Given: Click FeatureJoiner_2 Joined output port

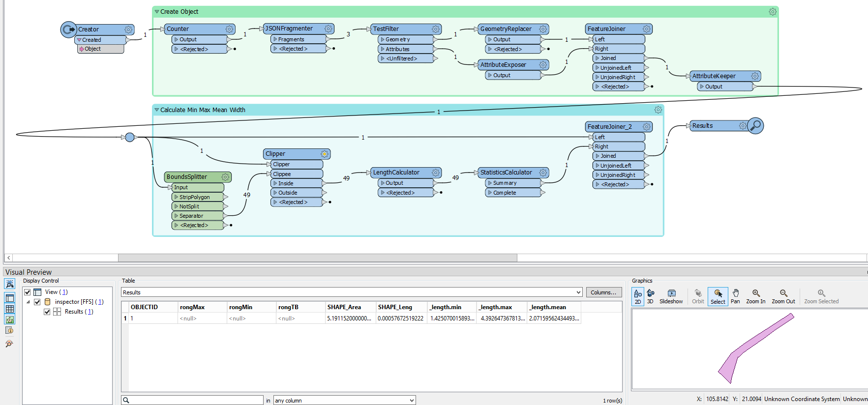Looking at the screenshot, I should [619, 156].
